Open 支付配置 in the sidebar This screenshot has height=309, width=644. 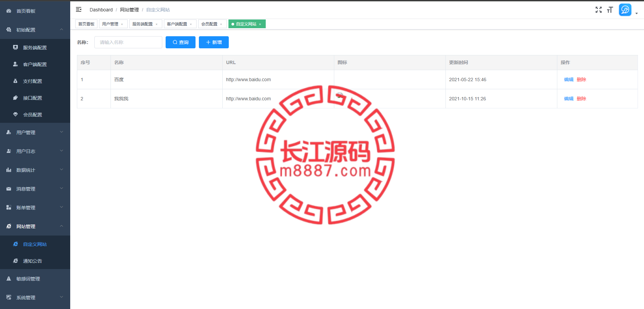click(35, 81)
